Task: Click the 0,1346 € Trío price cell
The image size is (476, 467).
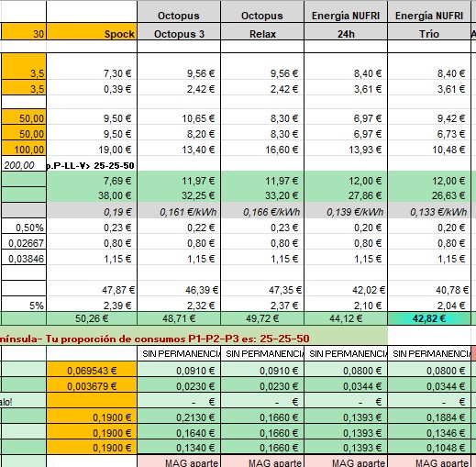Action: (429, 432)
